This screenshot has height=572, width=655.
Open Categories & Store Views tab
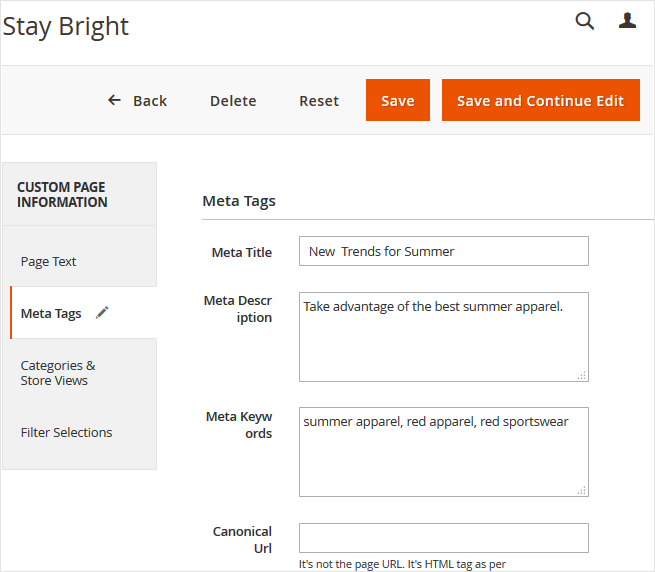click(58, 373)
